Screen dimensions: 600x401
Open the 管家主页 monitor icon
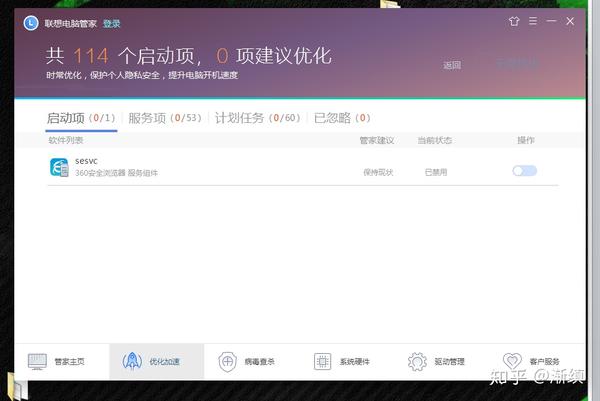click(37, 362)
